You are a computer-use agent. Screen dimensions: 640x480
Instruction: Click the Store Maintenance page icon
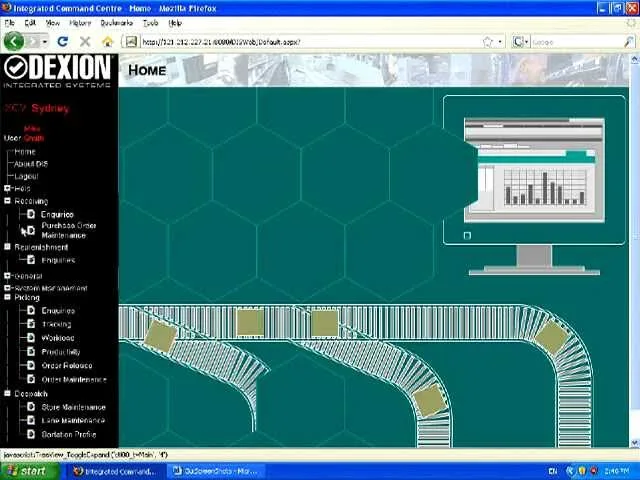(x=31, y=407)
